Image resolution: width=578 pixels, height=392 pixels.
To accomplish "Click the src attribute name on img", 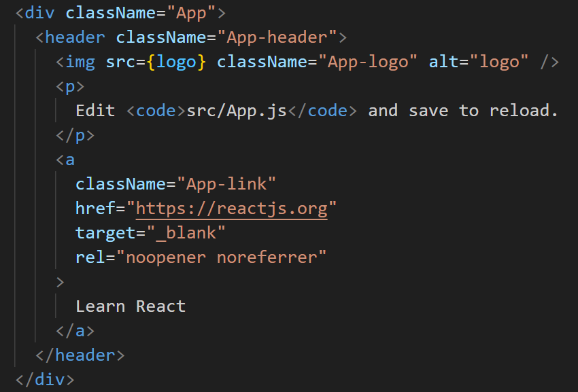I will (120, 62).
